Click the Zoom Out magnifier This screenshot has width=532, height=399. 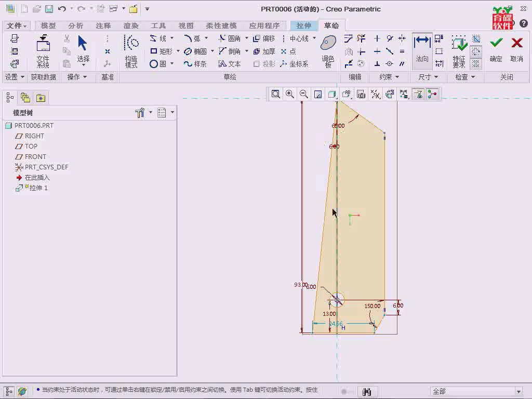coord(304,94)
